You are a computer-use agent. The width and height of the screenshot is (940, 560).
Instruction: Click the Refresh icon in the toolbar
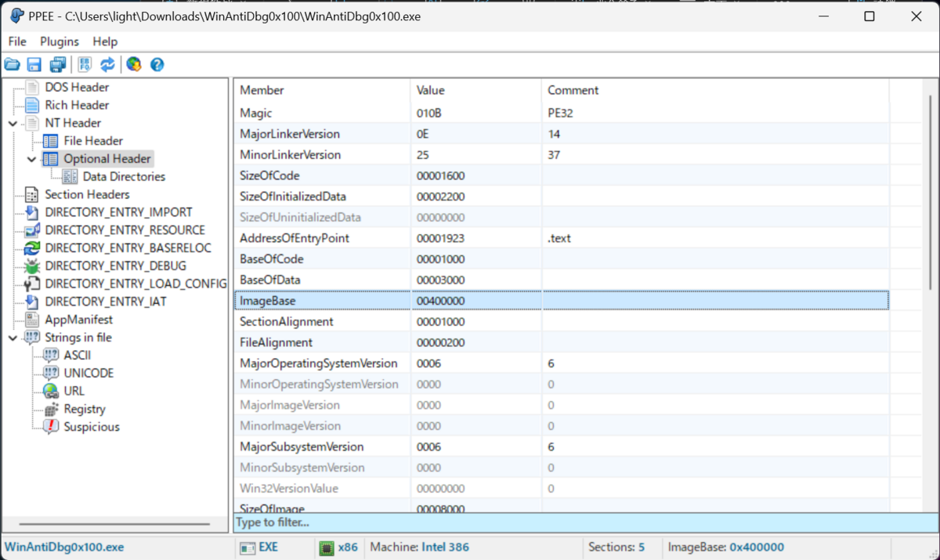click(108, 64)
